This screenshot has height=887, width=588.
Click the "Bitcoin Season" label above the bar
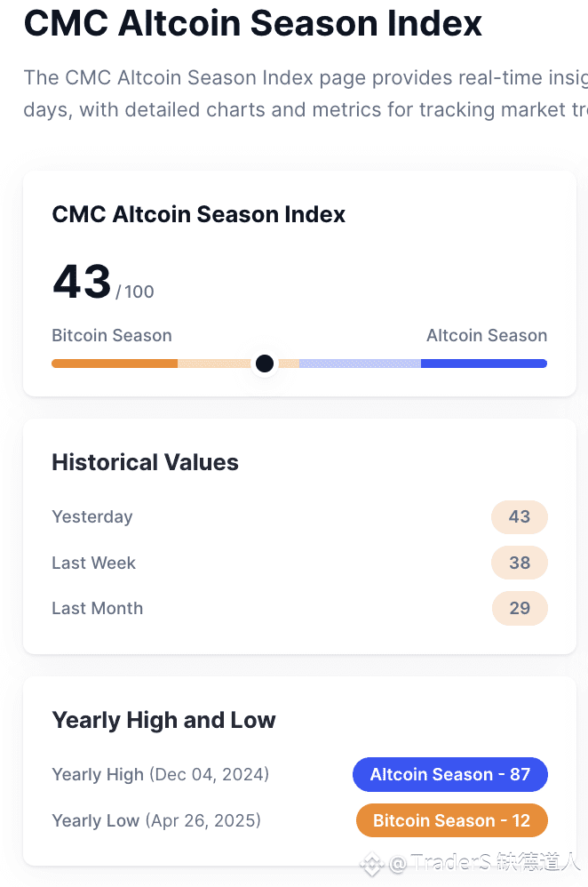(x=112, y=336)
